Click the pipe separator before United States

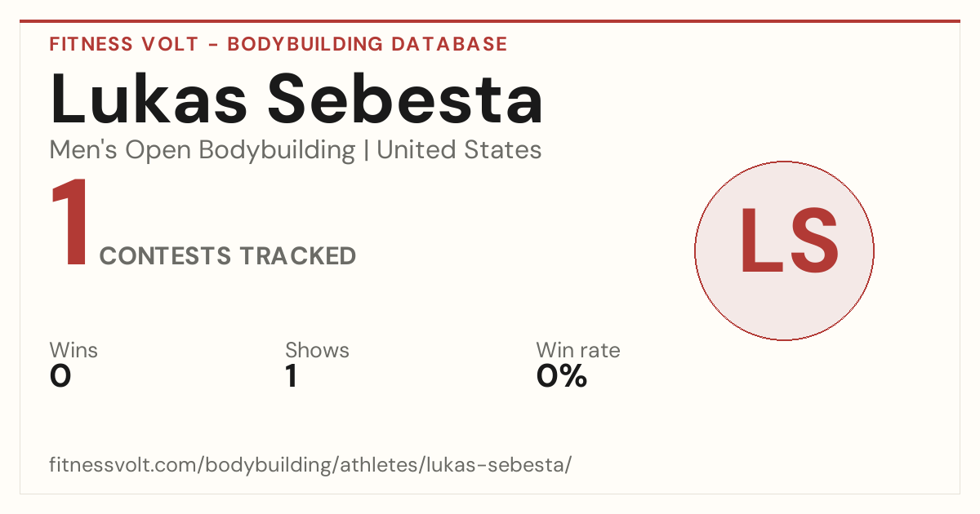coord(366,150)
